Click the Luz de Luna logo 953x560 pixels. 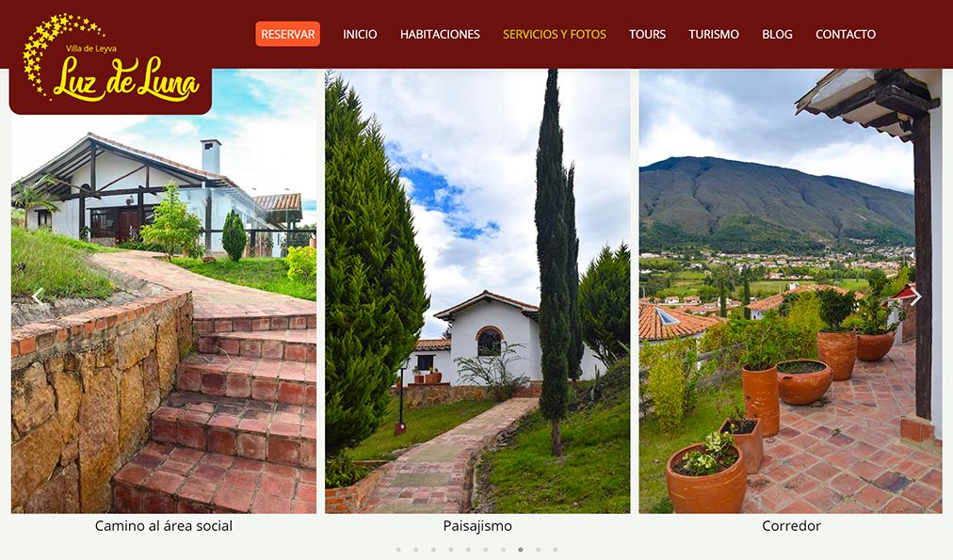pos(110,58)
